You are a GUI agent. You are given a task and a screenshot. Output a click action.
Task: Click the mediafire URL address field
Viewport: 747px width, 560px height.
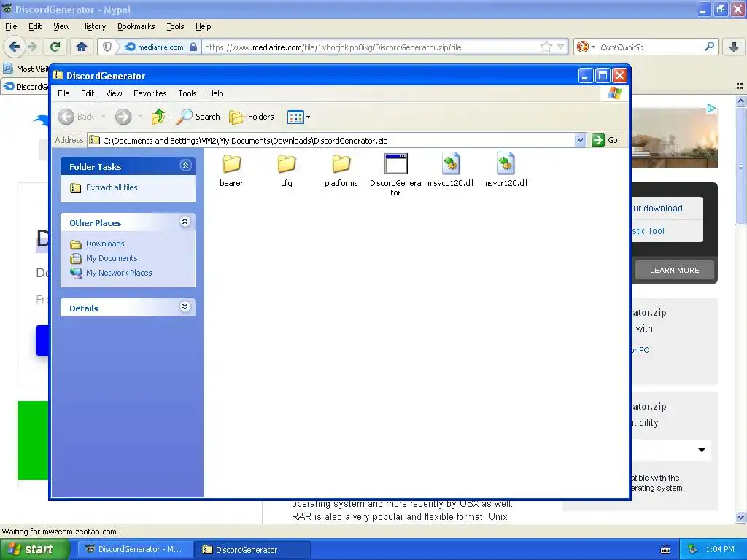click(x=371, y=47)
